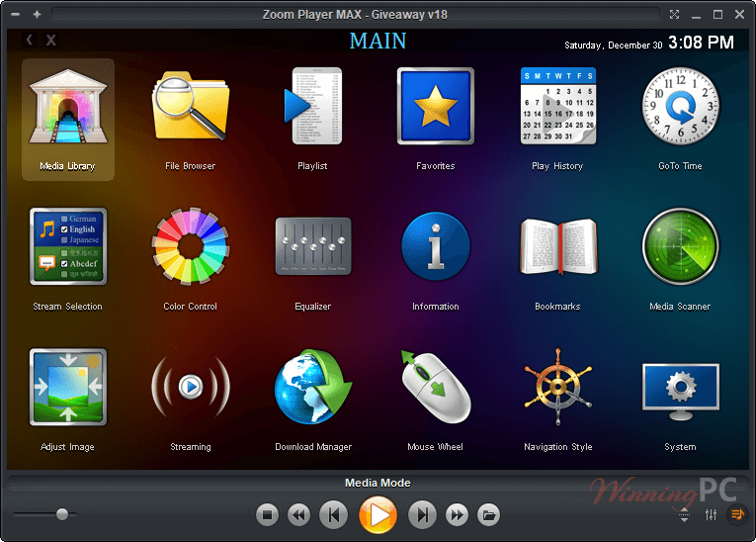
Task: Click the volume slider knob
Action: tap(62, 514)
